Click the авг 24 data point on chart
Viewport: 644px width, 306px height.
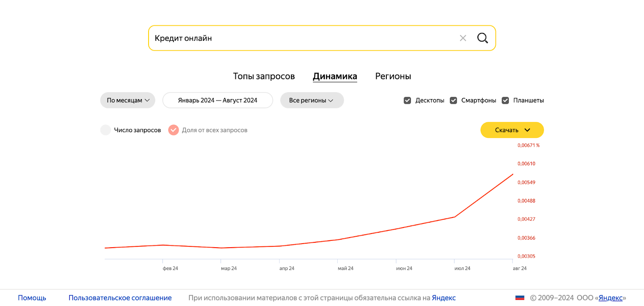click(x=513, y=174)
